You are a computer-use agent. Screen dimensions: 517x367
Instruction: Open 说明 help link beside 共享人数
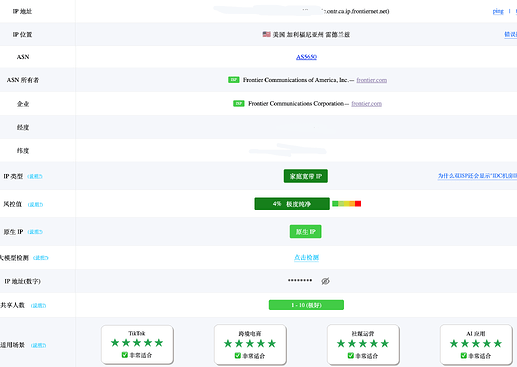[38, 305]
